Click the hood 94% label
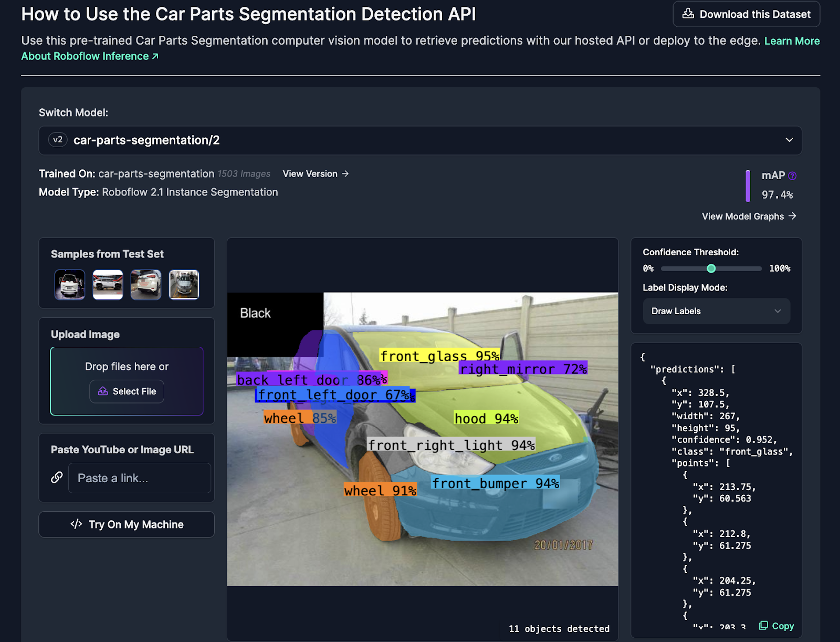This screenshot has height=642, width=840. pos(486,419)
